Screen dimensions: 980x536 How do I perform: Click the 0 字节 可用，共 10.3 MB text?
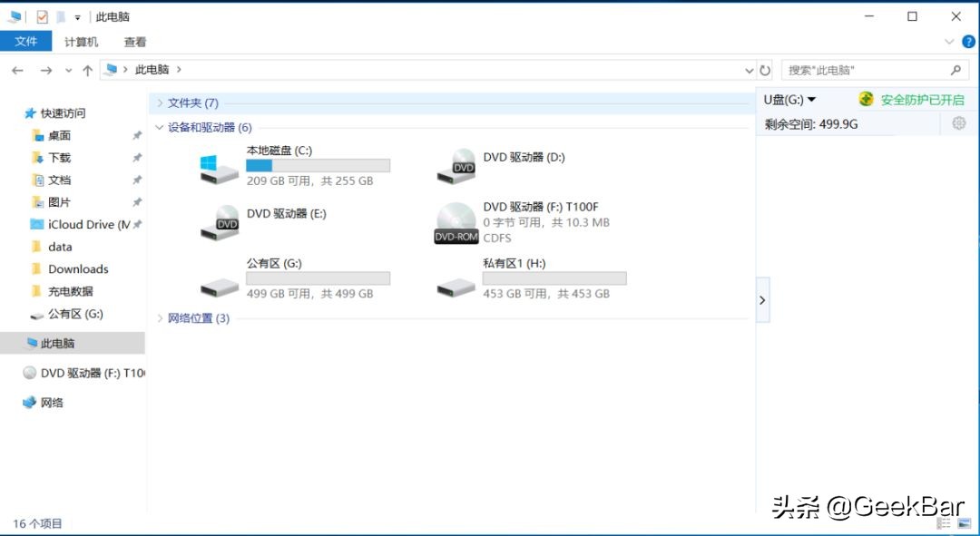546,222
